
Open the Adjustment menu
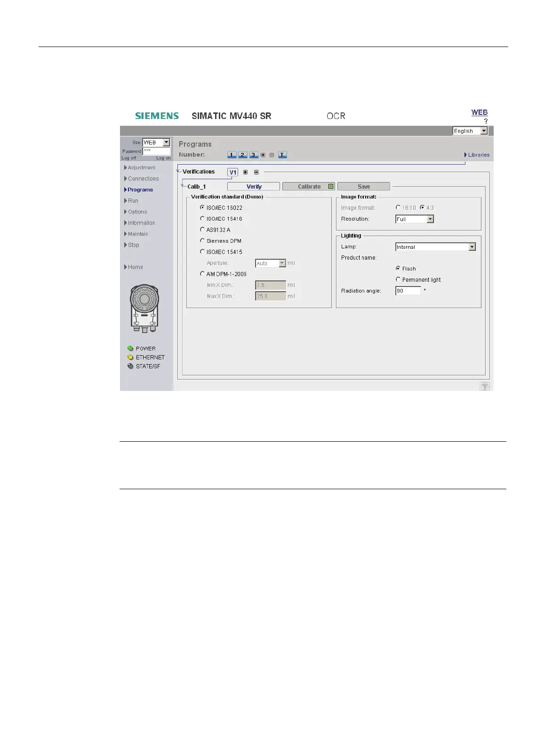pyautogui.click(x=140, y=167)
